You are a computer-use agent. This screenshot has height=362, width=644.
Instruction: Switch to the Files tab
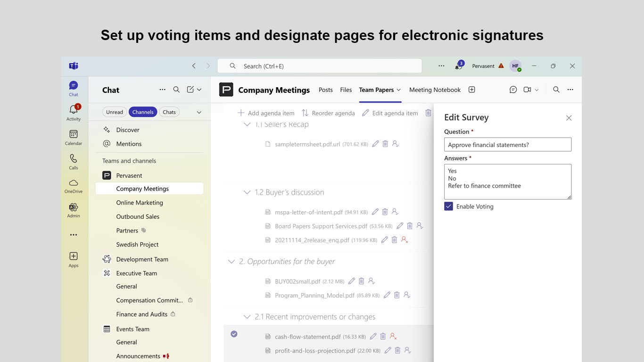(346, 90)
